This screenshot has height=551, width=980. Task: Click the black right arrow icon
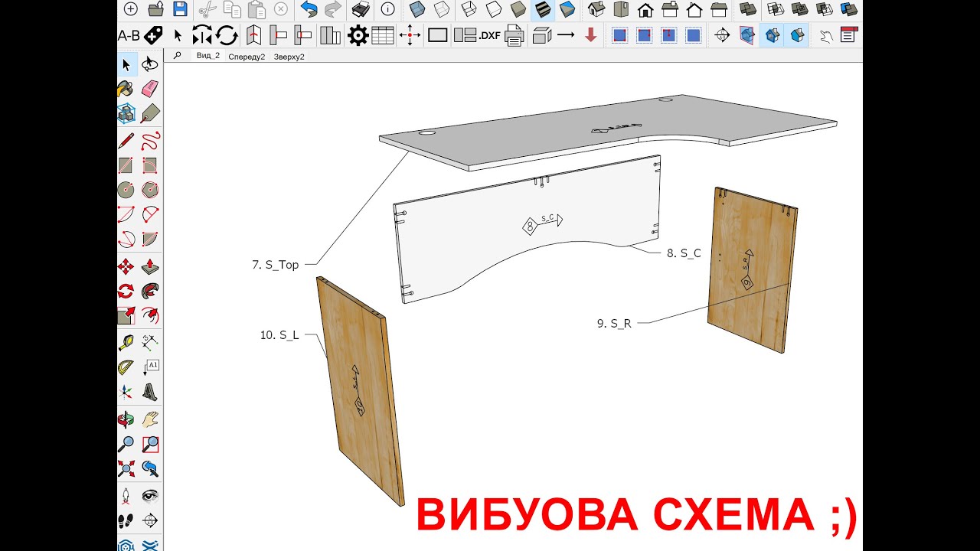point(566,35)
